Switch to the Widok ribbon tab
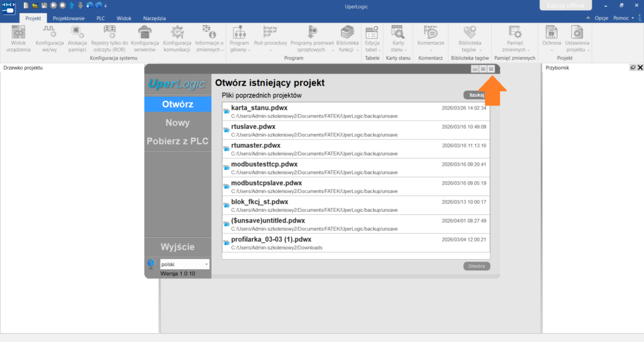The width and height of the screenshot is (644, 342). pos(124,18)
